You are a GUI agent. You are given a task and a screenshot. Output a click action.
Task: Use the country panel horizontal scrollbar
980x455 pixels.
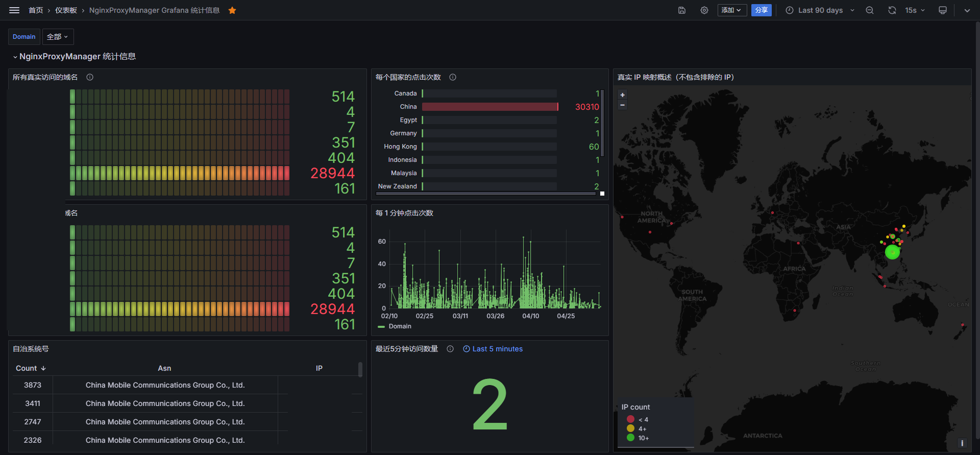(x=486, y=194)
